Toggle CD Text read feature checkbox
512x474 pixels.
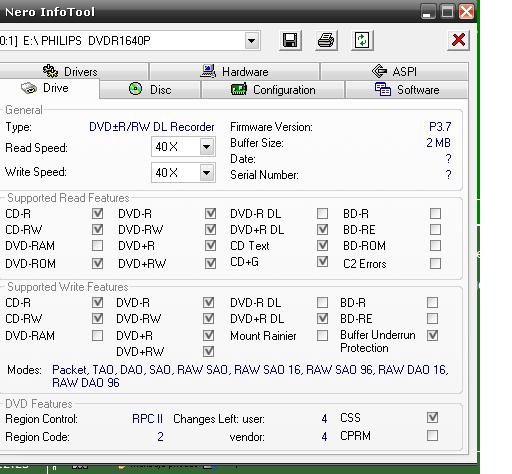[x=322, y=246]
